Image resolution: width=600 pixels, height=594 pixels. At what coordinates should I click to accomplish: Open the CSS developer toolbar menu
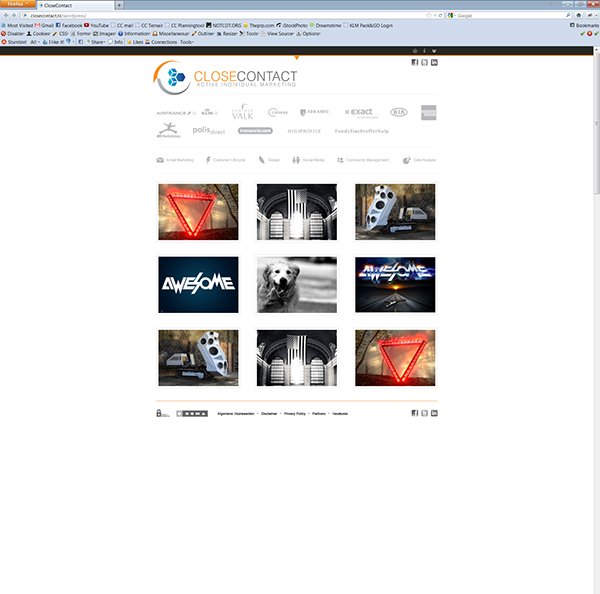pos(61,34)
